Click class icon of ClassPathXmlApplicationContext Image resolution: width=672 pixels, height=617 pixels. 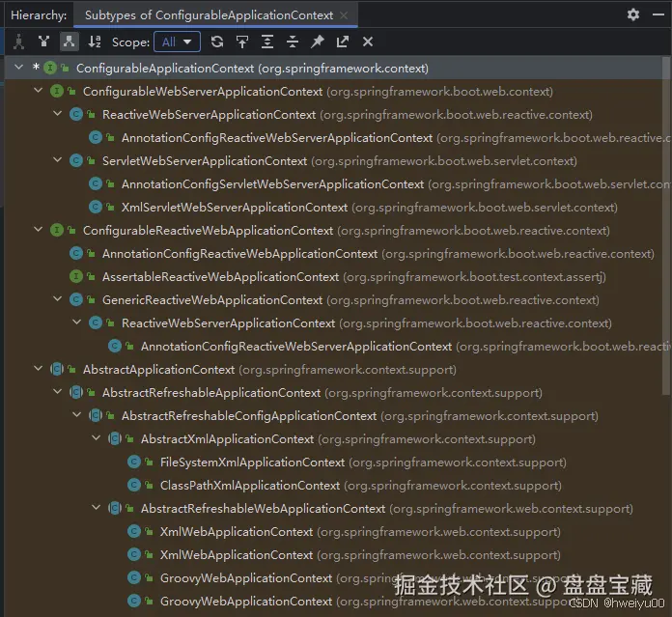tap(134, 485)
